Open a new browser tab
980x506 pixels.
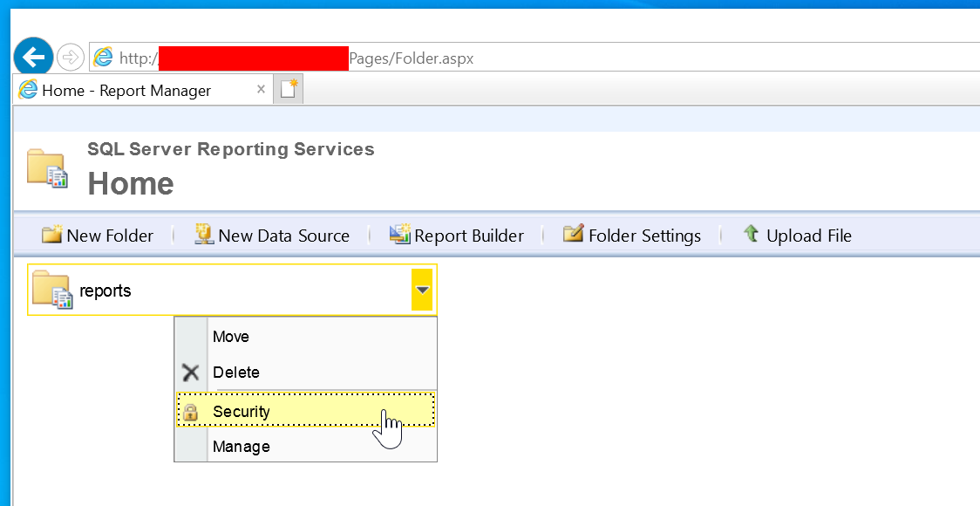(288, 90)
